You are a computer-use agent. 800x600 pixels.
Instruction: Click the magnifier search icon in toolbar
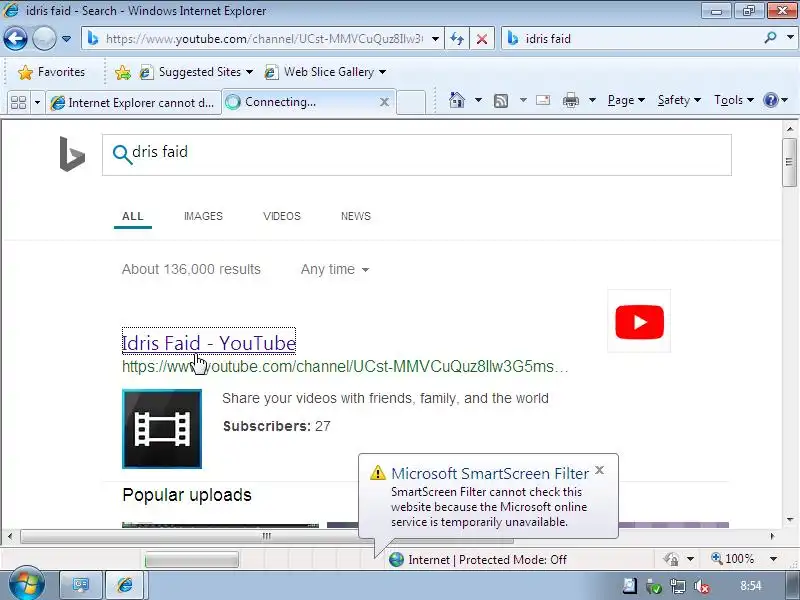pyautogui.click(x=770, y=38)
